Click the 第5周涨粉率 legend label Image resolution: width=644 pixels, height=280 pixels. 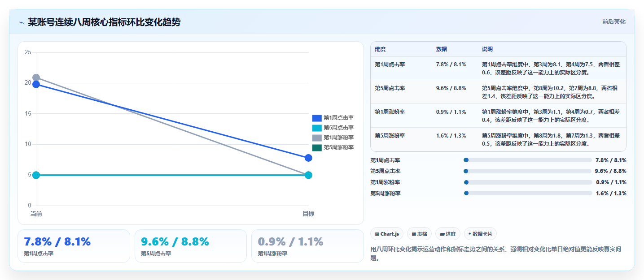339,147
